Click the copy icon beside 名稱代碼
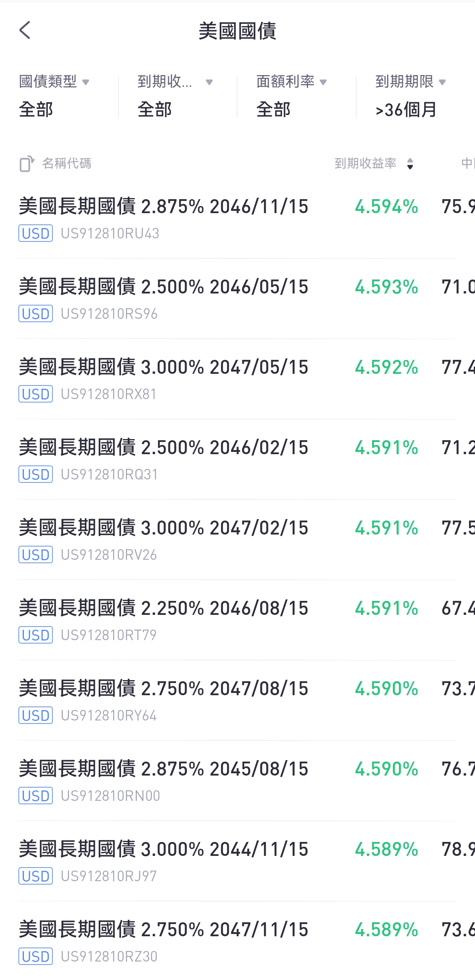Image resolution: width=475 pixels, height=980 pixels. click(x=27, y=164)
